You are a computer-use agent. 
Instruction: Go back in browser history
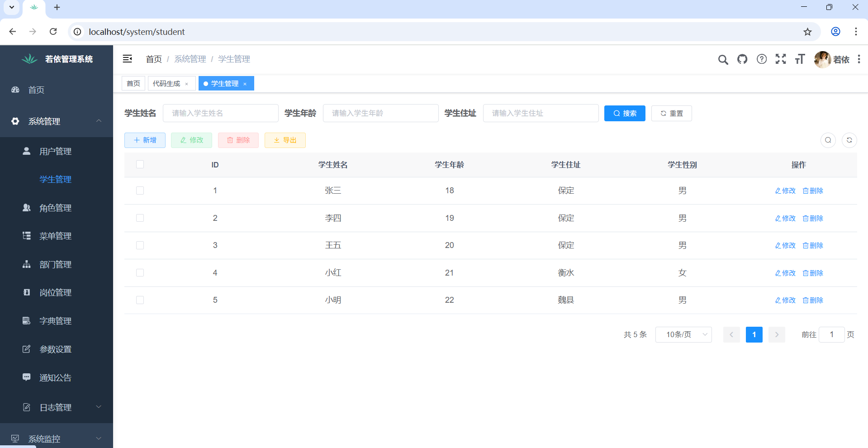[x=13, y=32]
